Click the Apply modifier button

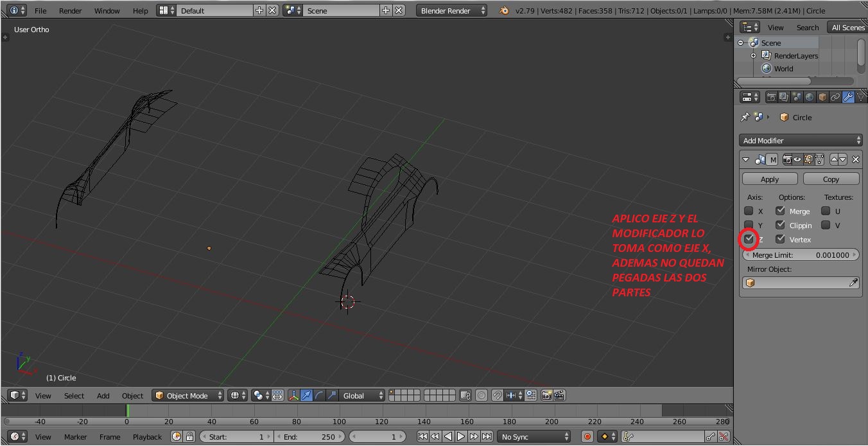(x=769, y=179)
